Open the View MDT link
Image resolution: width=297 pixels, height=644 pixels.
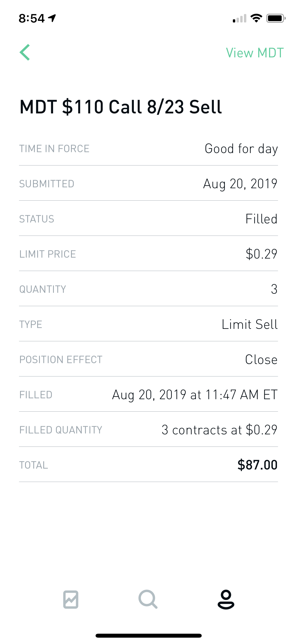254,53
